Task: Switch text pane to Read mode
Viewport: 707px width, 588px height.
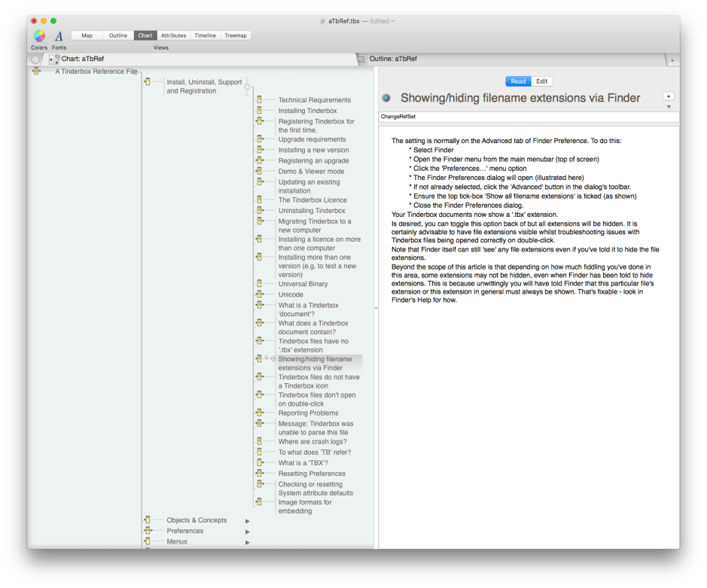Action: pyautogui.click(x=518, y=81)
